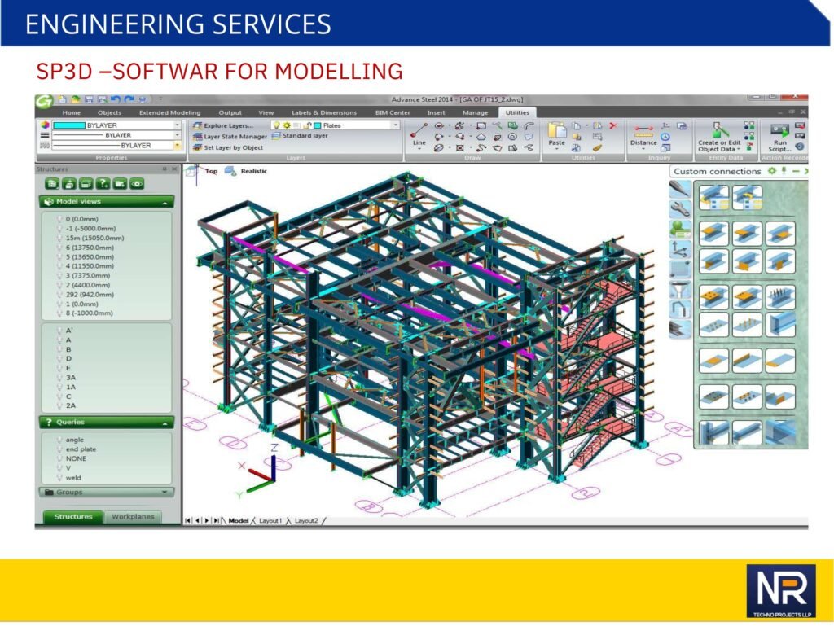Toggle the layer on/off lightbulb for Plates
834x644 pixels.
pyautogui.click(x=276, y=125)
